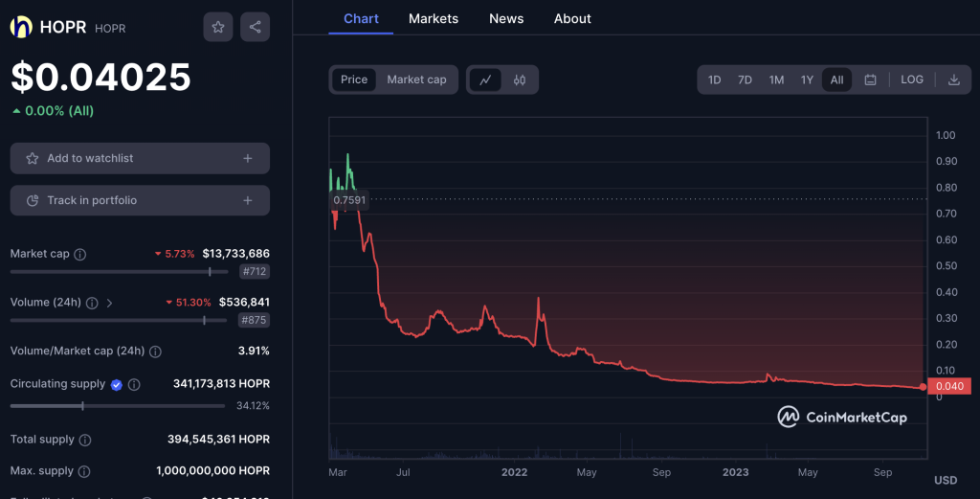
Task: Click the $536,841 volume value
Action: (244, 303)
